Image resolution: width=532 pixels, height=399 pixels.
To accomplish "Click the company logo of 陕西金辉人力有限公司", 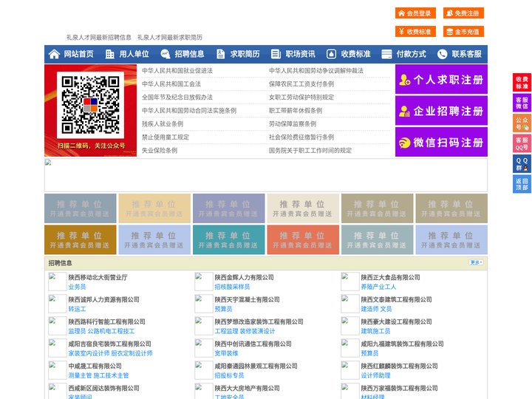I will 204,282.
